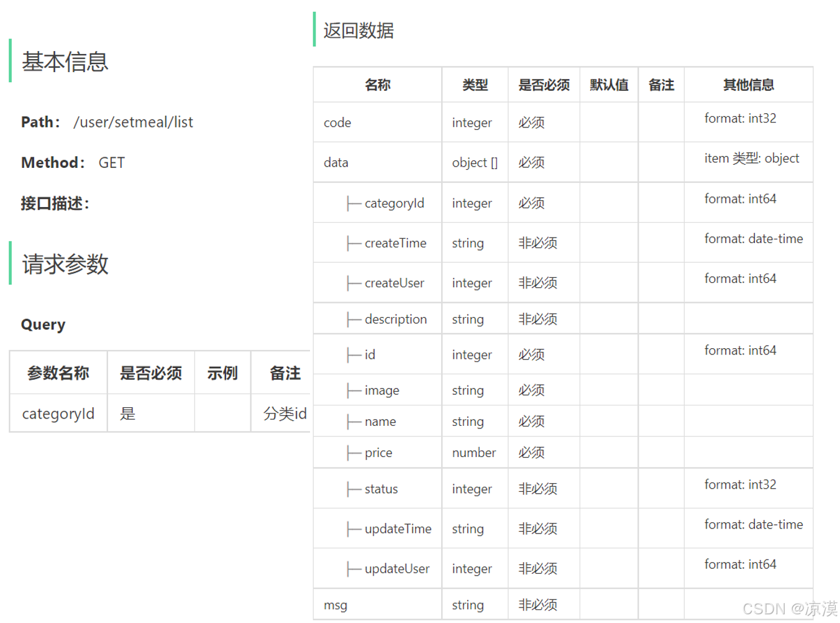Click the price field row

[x=563, y=452]
